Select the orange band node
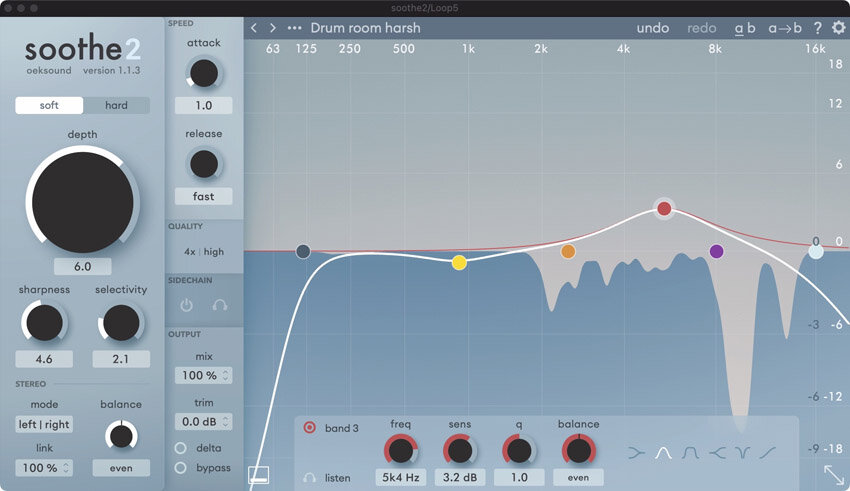The image size is (850, 491). coord(568,251)
